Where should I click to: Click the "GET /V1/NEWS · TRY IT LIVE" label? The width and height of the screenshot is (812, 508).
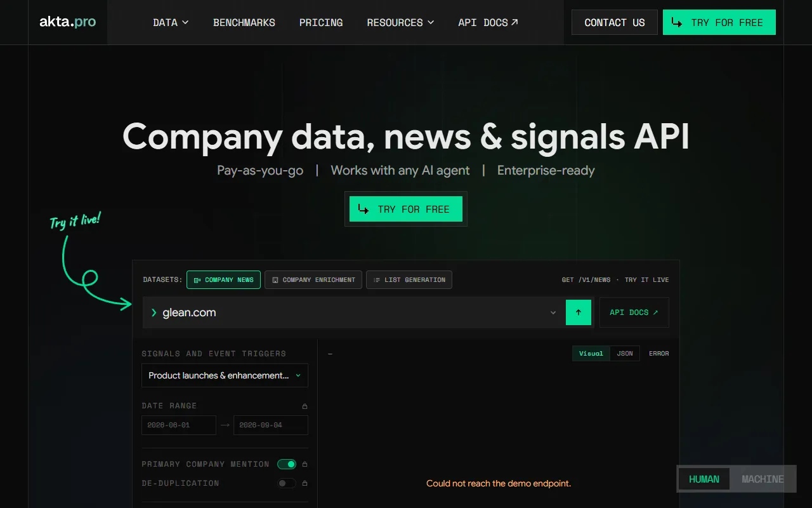(615, 280)
